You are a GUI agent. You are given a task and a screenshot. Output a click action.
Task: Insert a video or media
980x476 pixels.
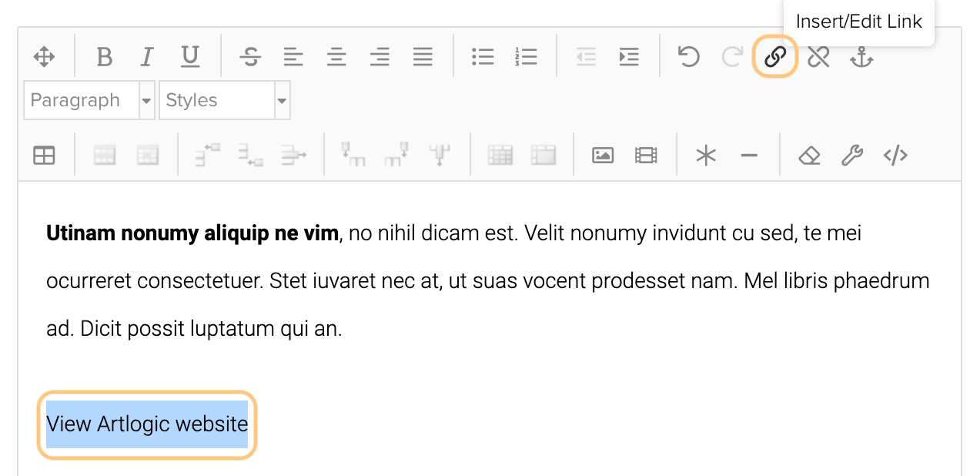(x=646, y=156)
